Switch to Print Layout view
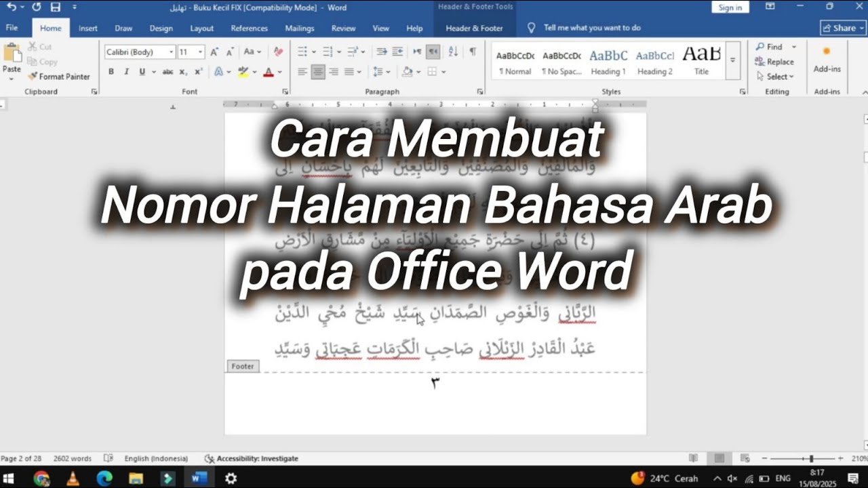 pyautogui.click(x=719, y=459)
